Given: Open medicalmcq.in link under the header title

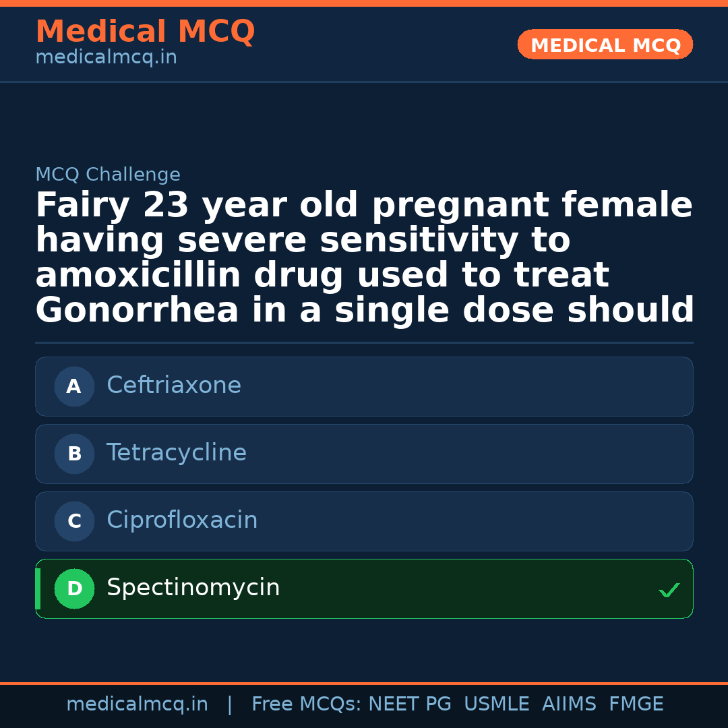Looking at the screenshot, I should click(106, 58).
